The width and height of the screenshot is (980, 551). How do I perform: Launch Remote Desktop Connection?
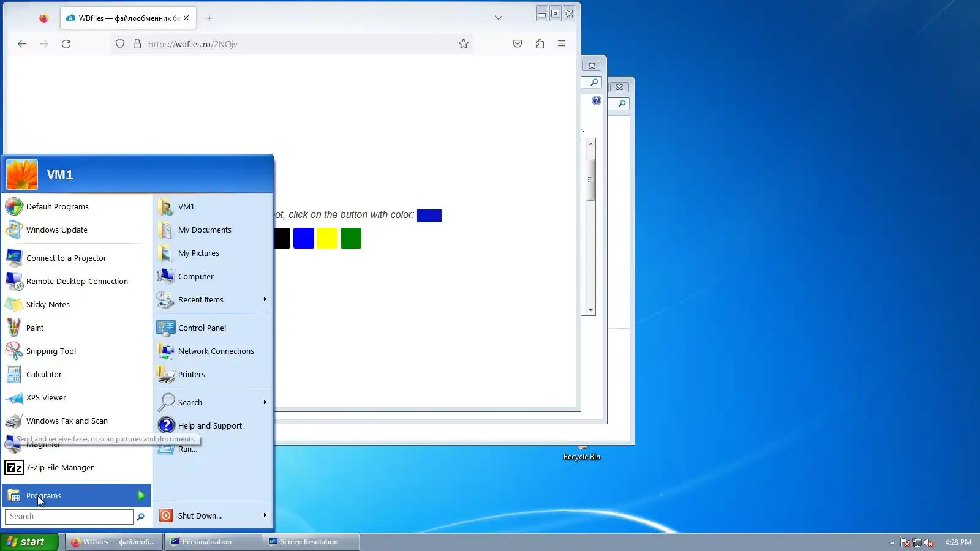77,281
